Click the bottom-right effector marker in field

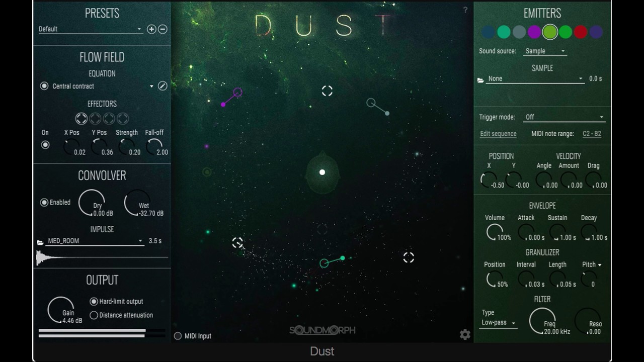coord(409,257)
